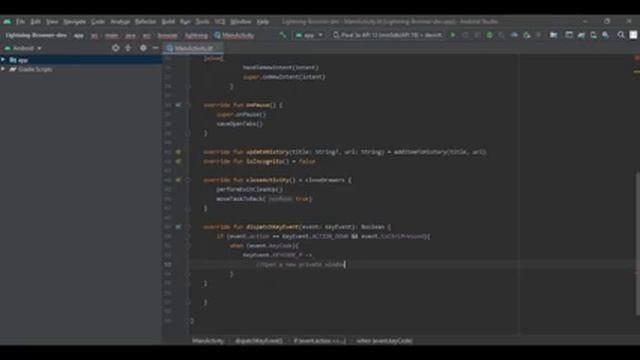640x360 pixels.
Task: Open the Tools menu
Action: point(202,22)
